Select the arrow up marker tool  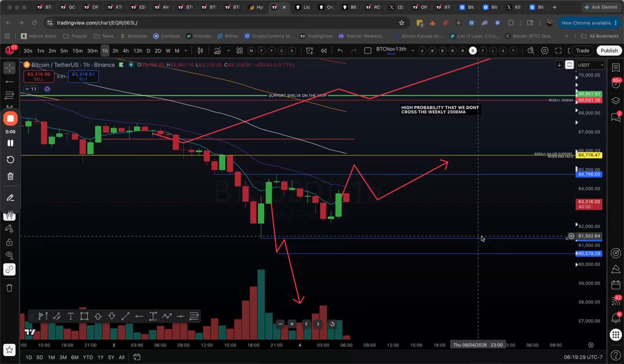tap(98, 316)
